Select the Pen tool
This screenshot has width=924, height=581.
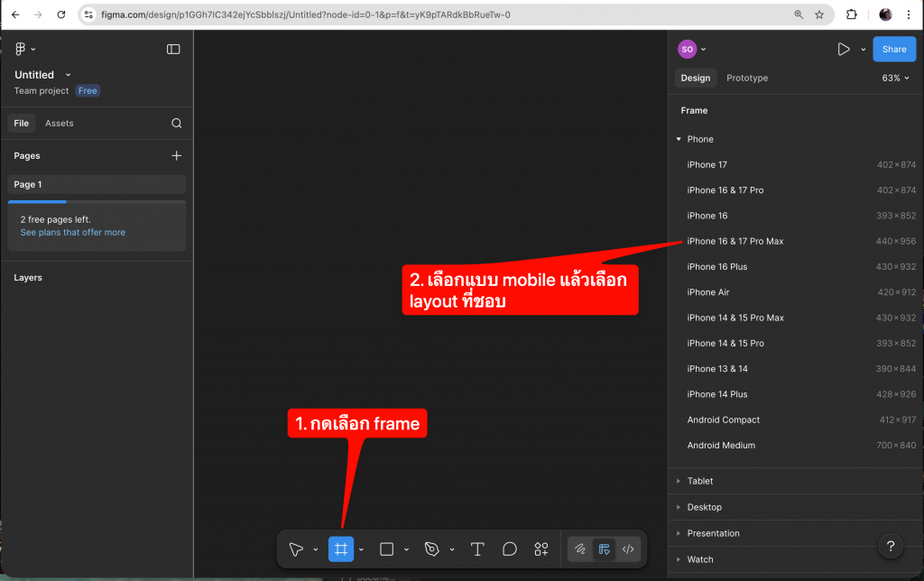coord(432,549)
